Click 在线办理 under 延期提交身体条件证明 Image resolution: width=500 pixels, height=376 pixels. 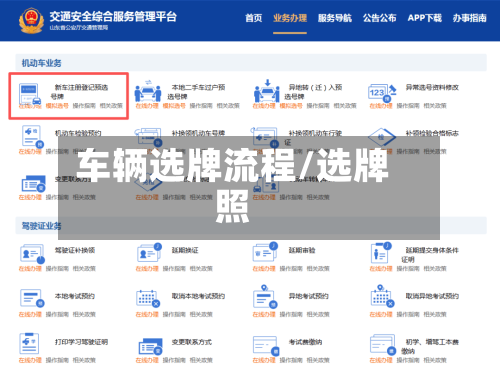click(381, 268)
